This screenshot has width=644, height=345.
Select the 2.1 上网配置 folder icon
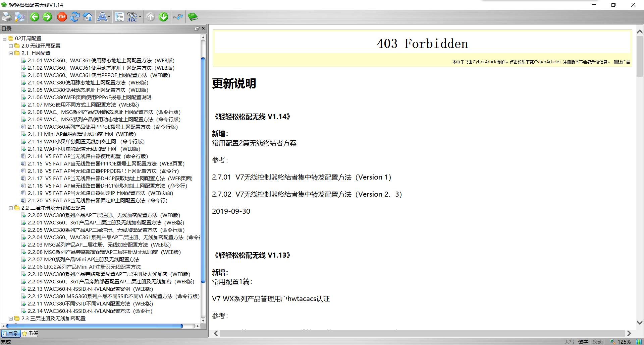(17, 53)
